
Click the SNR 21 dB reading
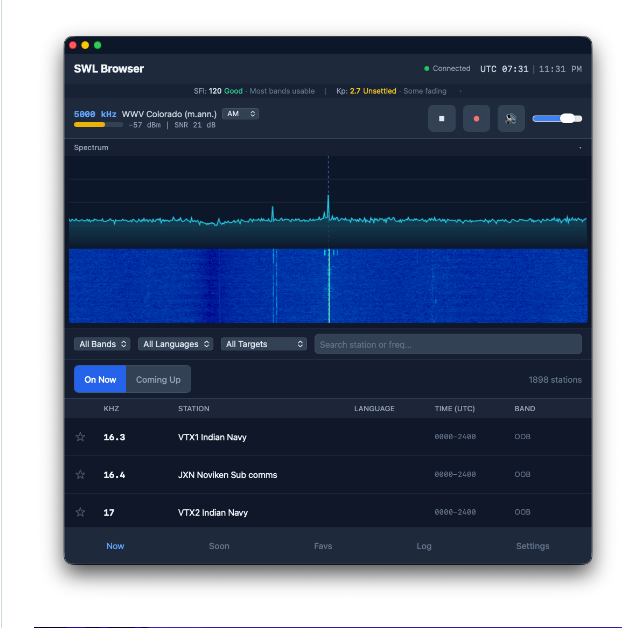[x=195, y=125]
